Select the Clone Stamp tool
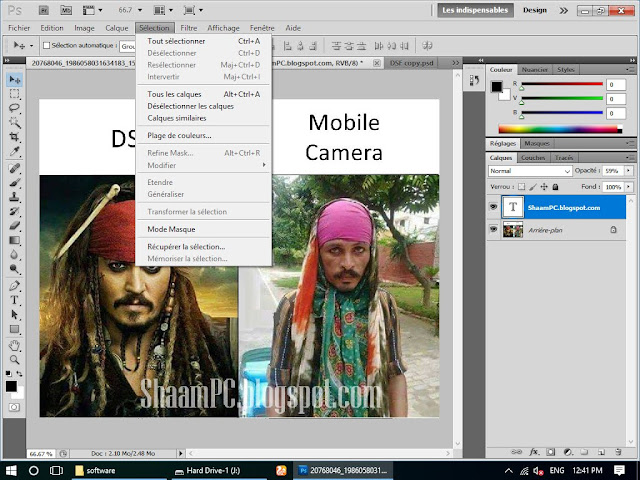 14,197
